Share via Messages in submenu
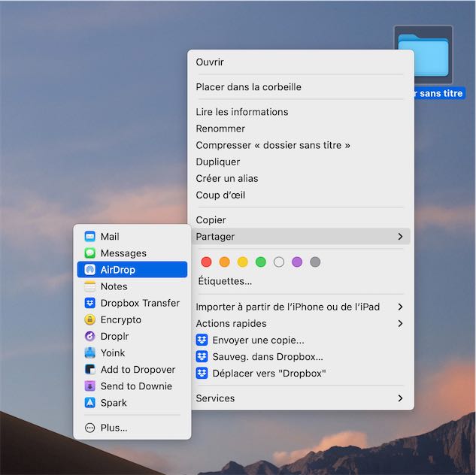The width and height of the screenshot is (476, 475). click(x=132, y=253)
